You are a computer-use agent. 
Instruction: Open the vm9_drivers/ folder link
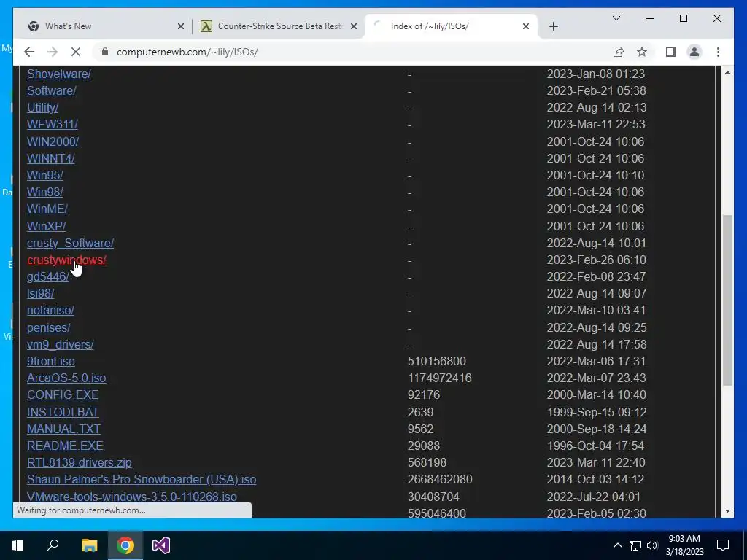pos(61,344)
